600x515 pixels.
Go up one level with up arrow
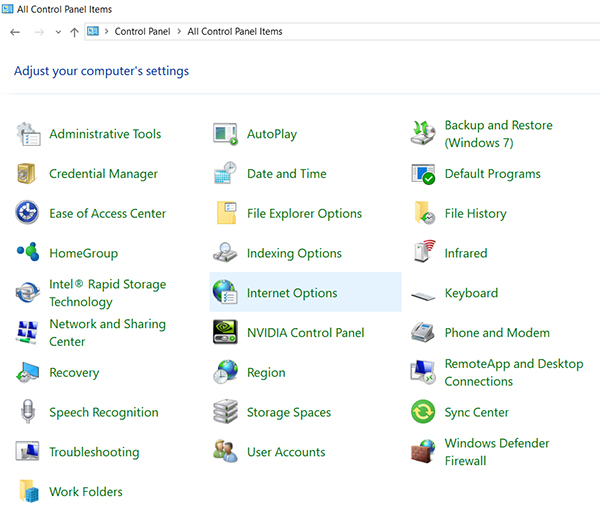point(74,32)
